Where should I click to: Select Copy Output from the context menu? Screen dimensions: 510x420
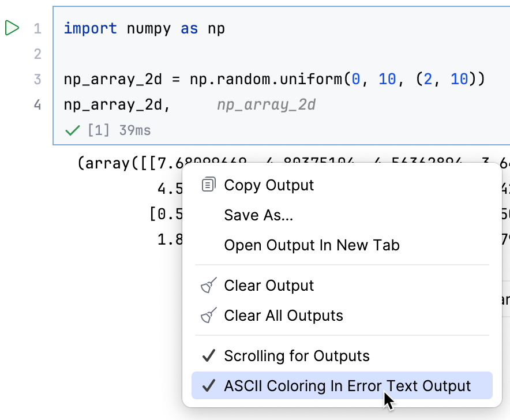pos(269,185)
